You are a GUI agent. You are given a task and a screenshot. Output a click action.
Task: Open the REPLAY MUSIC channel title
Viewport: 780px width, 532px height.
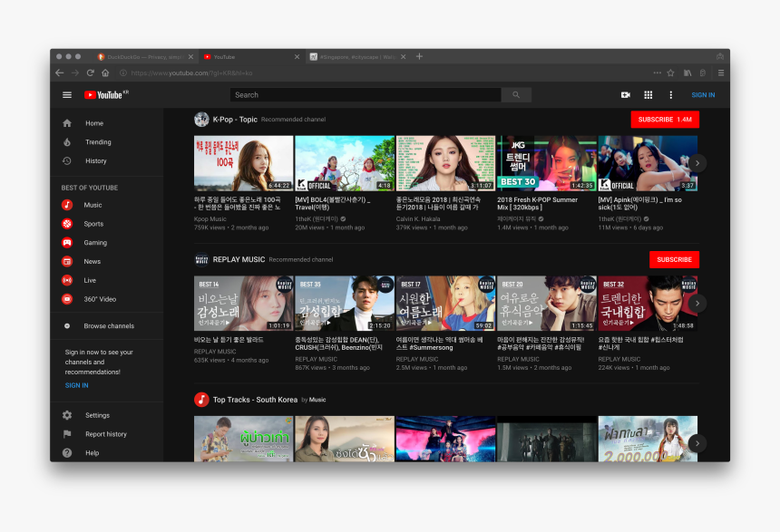click(x=239, y=259)
